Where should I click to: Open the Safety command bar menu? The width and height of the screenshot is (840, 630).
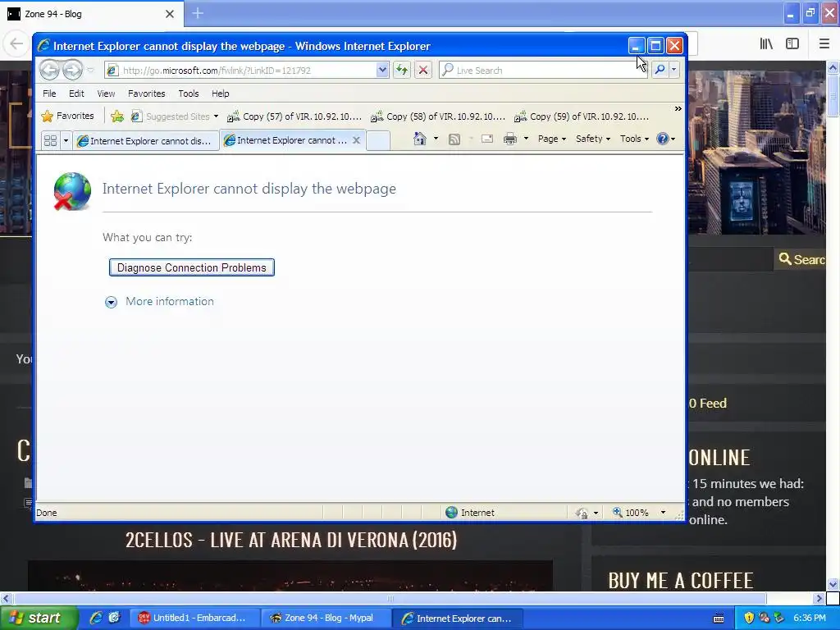point(593,139)
